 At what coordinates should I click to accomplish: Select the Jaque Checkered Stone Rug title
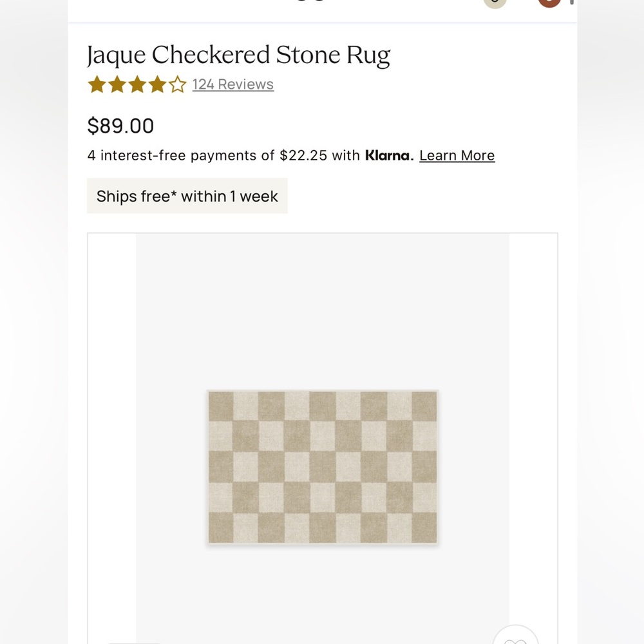[x=239, y=55]
